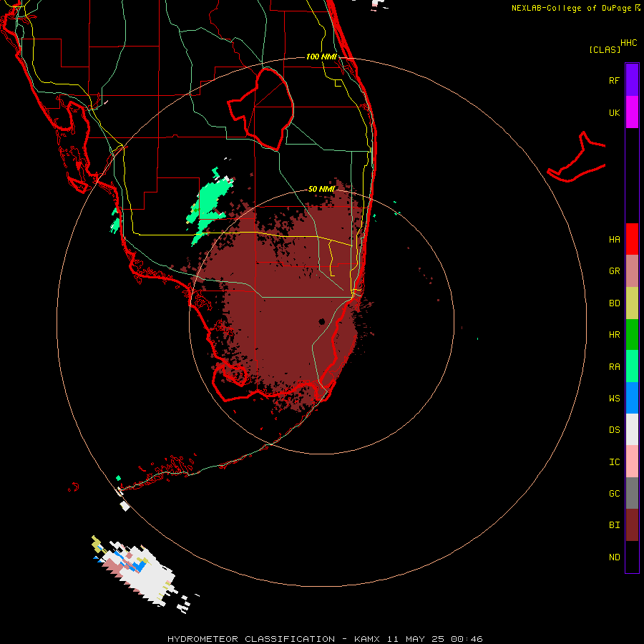The image size is (644, 644).
Task: Click the HR dark green legend swatch
Action: 632,335
